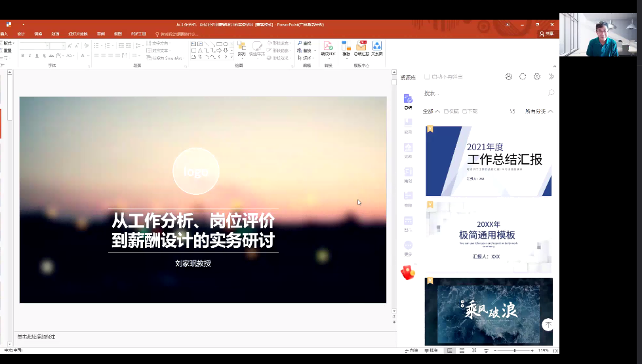
Task: Click the settings gear in the template panel
Action: click(x=537, y=77)
